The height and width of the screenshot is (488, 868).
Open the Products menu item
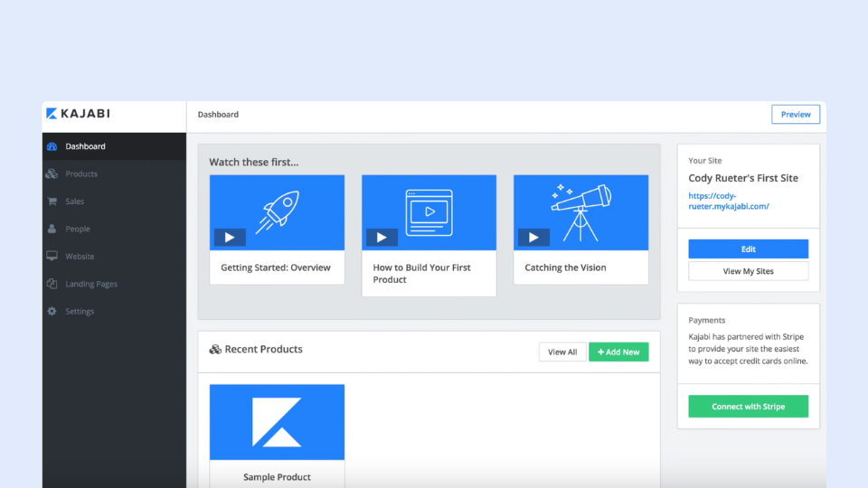(114, 174)
